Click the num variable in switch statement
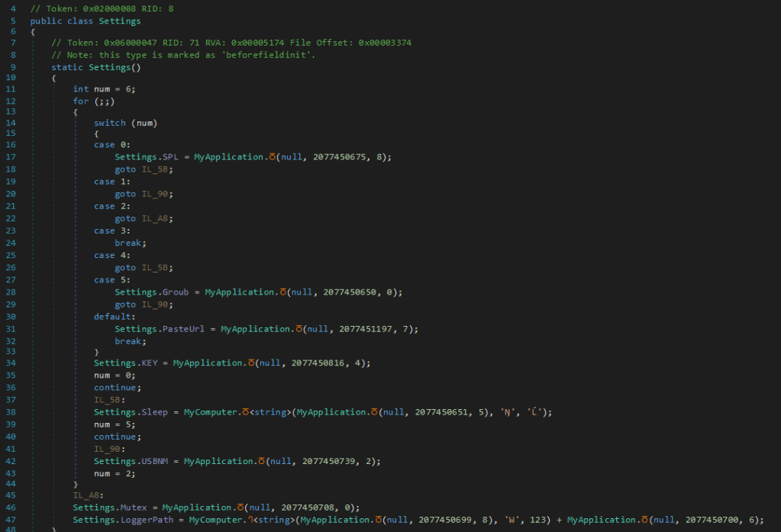This screenshot has width=781, height=532. tap(146, 123)
